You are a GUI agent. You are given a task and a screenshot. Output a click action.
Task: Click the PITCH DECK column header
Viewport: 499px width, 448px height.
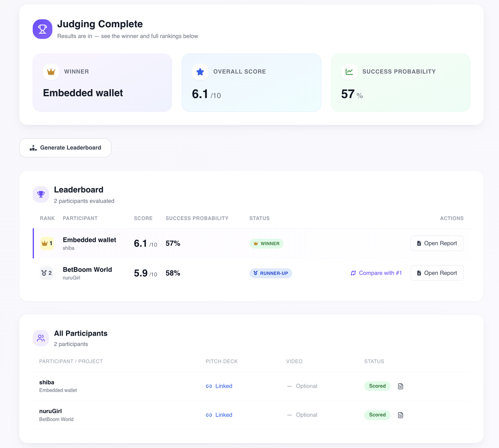222,361
